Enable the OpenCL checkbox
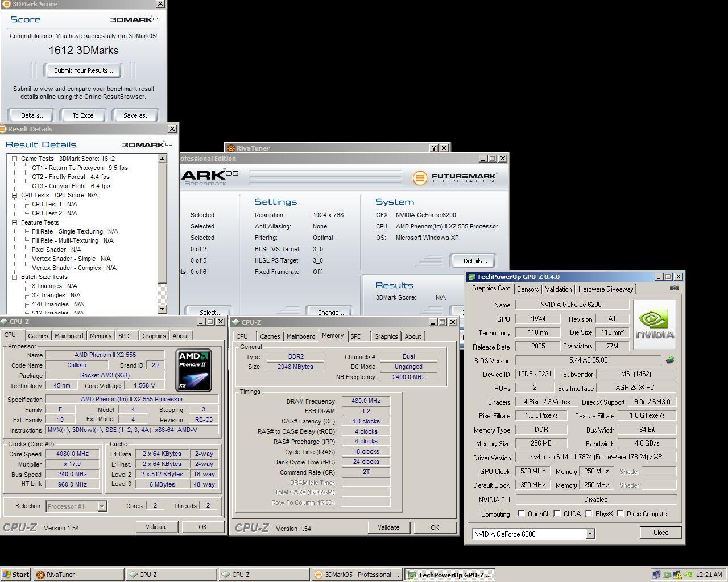Viewport: 728px width, 582px height. click(521, 513)
